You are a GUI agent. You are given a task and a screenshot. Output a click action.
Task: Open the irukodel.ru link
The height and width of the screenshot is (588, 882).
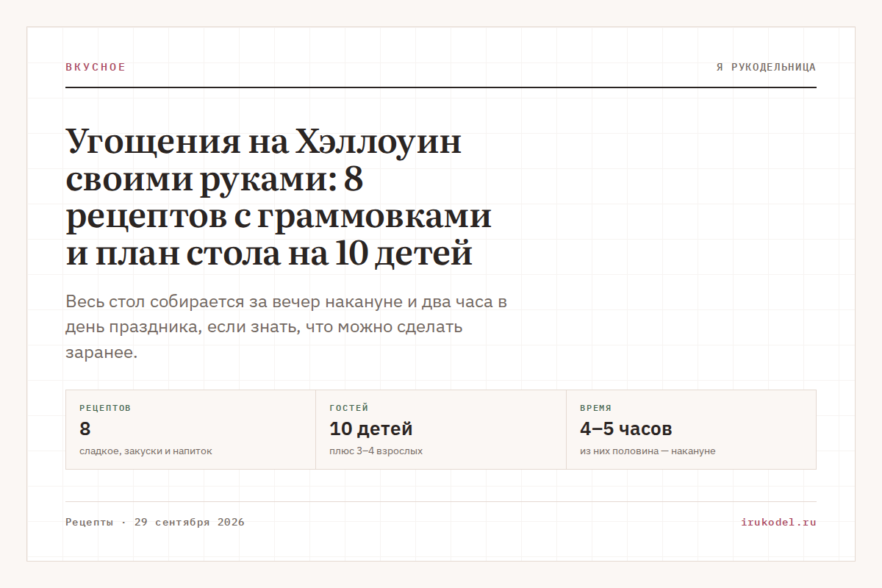(x=778, y=523)
